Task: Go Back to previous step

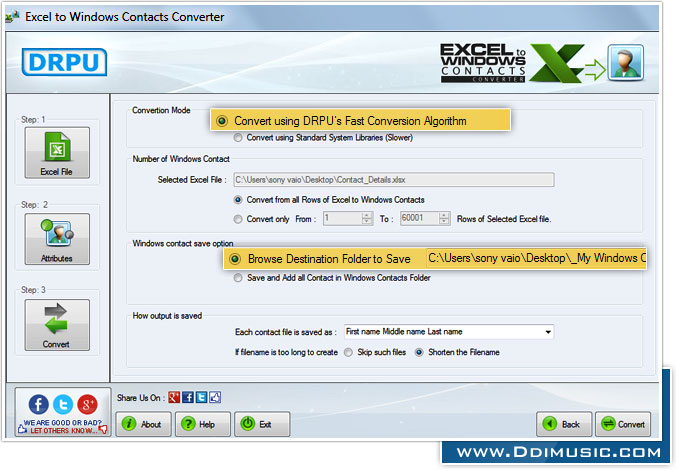Action: point(564,424)
